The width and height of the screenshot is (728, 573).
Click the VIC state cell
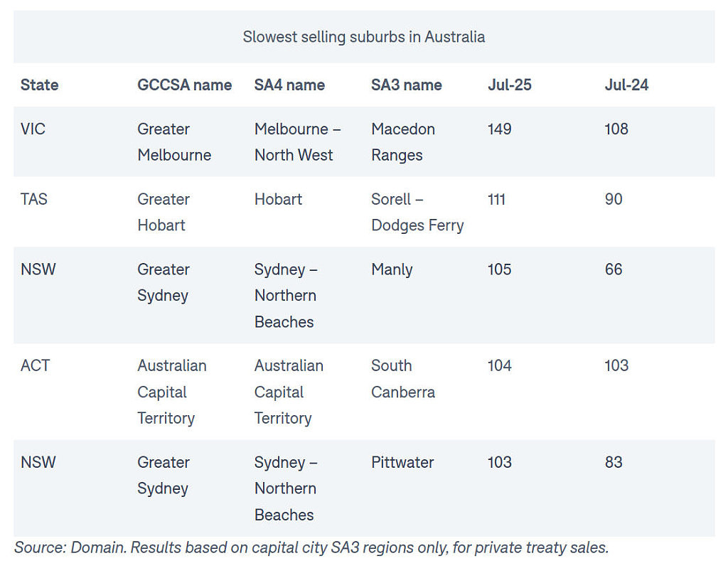(33, 129)
